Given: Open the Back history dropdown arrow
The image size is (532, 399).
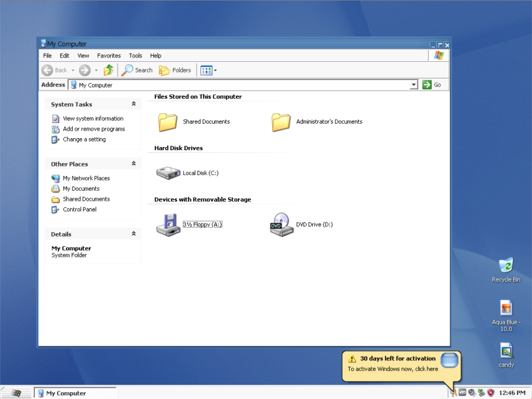Looking at the screenshot, I should click(x=73, y=70).
